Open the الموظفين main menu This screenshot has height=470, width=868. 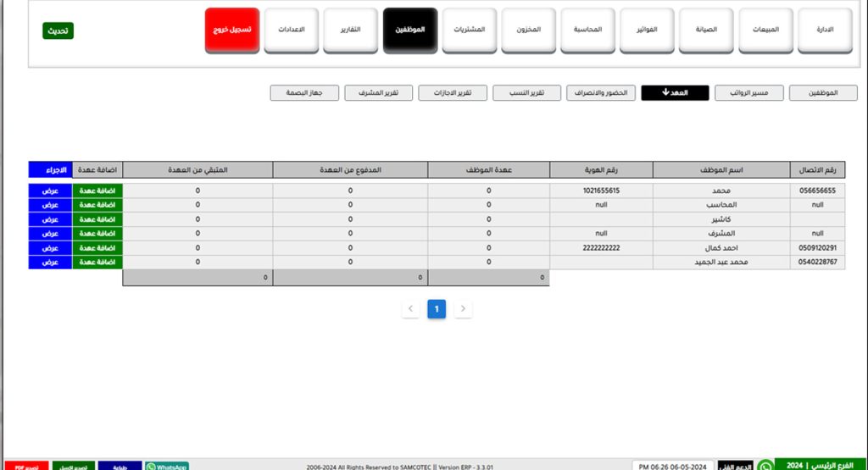(x=410, y=30)
